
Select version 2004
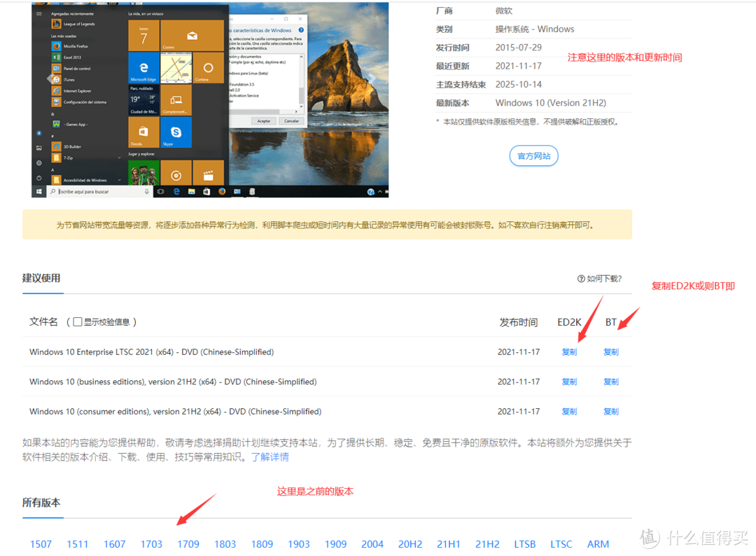[x=372, y=544]
